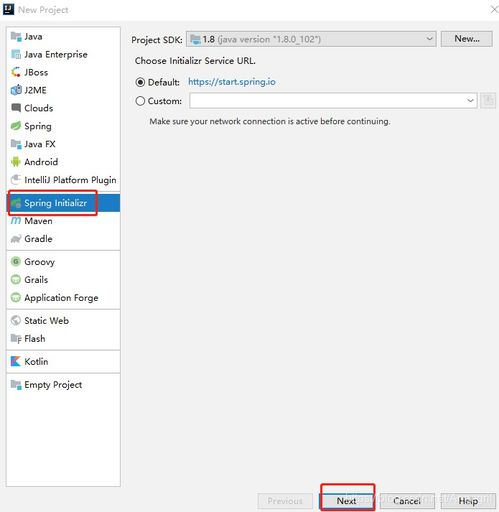
Task: Click the Next button
Action: [x=347, y=501]
